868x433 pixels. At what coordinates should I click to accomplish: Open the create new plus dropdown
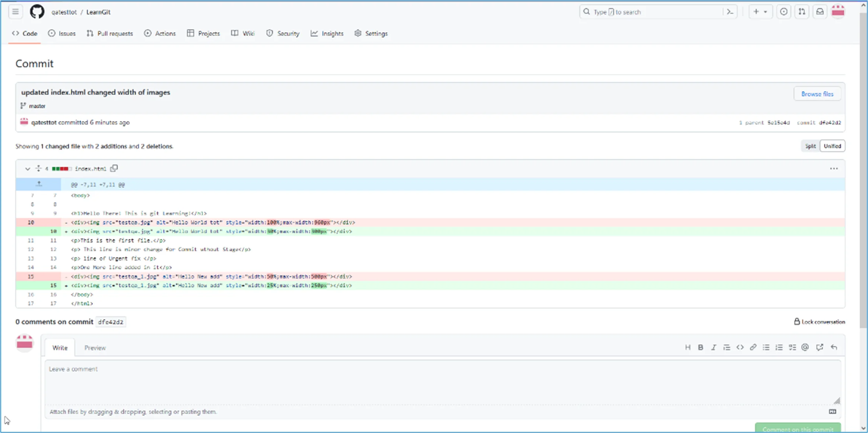click(x=760, y=12)
